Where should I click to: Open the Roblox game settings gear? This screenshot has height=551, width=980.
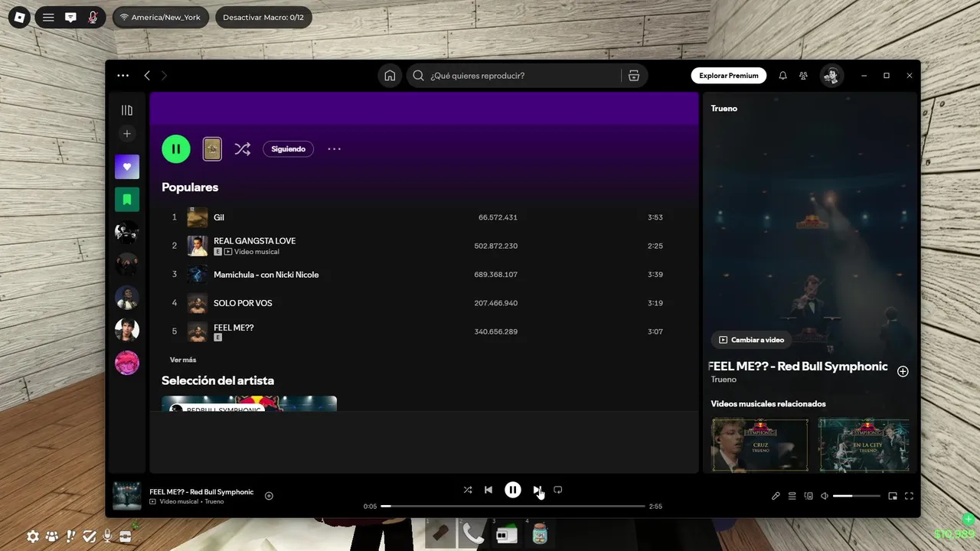click(33, 536)
